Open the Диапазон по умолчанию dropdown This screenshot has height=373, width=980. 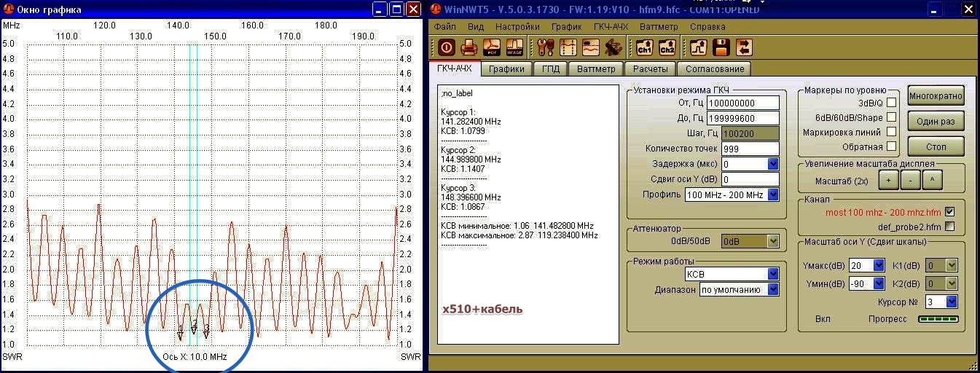(773, 290)
